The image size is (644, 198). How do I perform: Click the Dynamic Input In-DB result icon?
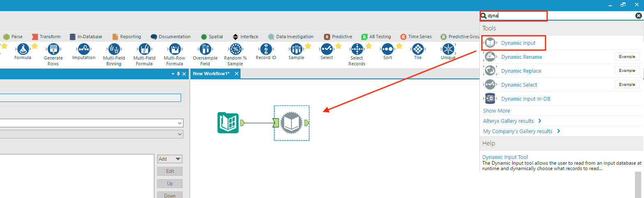pyautogui.click(x=490, y=99)
